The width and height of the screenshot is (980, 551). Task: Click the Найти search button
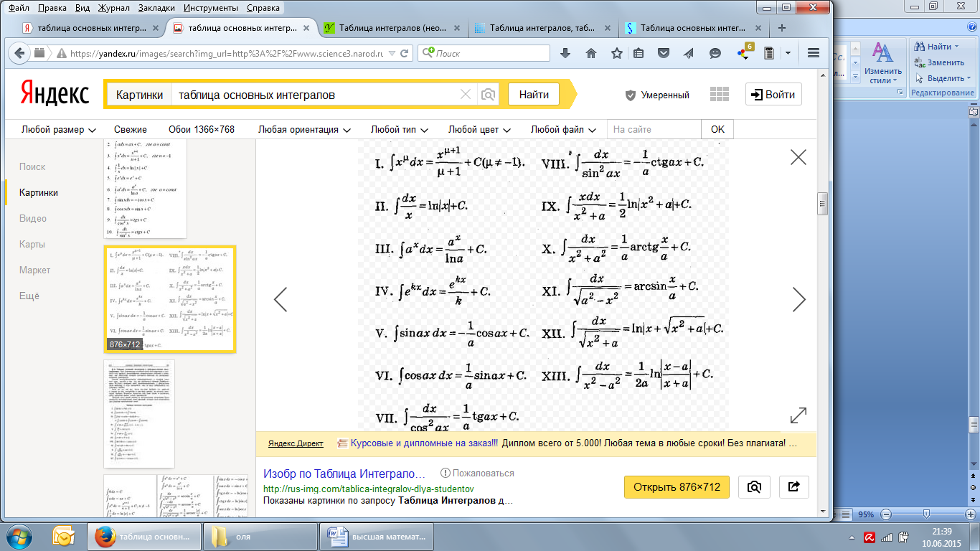534,95
